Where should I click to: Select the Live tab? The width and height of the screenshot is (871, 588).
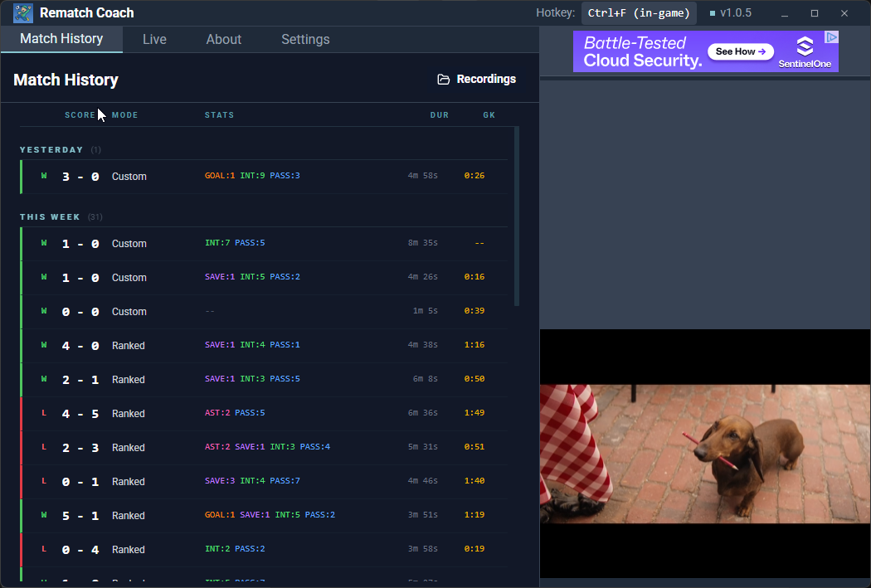(x=154, y=39)
